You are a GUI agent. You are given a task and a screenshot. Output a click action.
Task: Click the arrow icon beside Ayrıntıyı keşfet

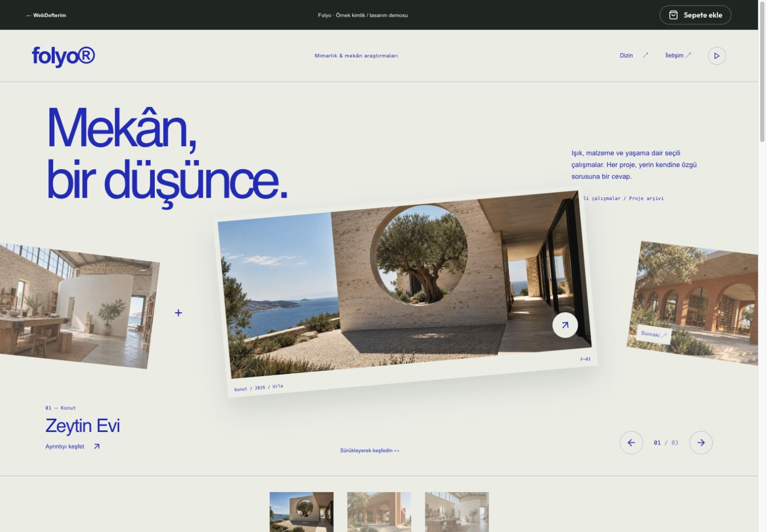pyautogui.click(x=97, y=447)
